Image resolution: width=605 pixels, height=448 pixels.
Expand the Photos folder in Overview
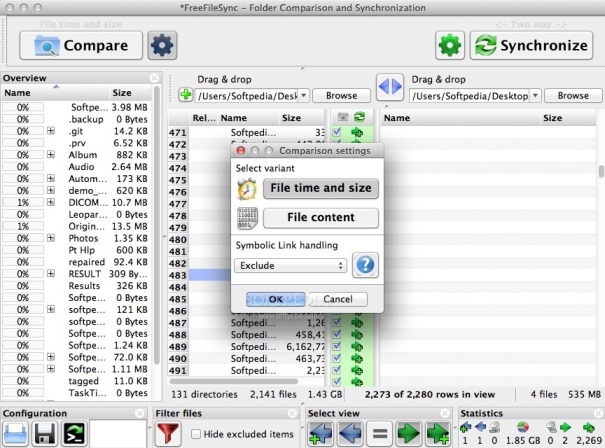pos(51,238)
